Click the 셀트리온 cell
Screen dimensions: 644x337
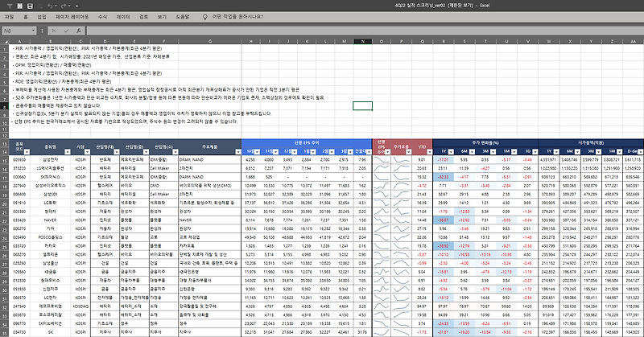[50, 254]
